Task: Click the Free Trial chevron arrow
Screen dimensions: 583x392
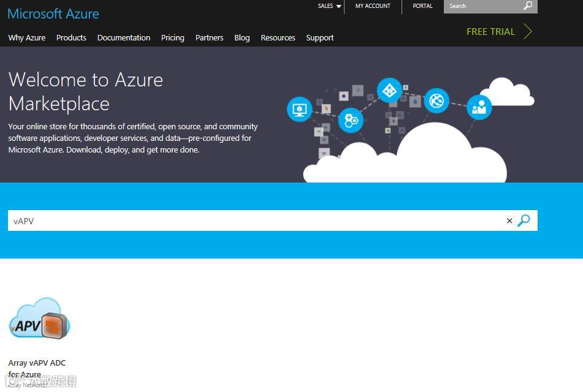Action: coord(528,31)
